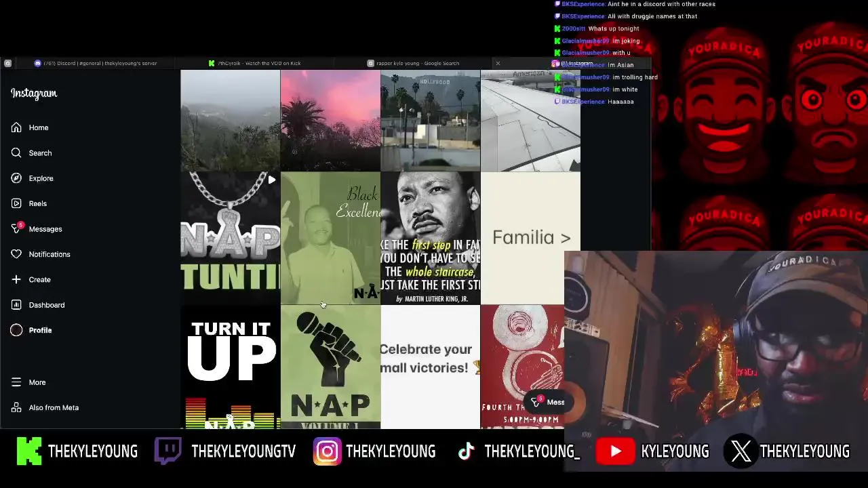The width and height of the screenshot is (868, 488).
Task: Open the foggy hills photo post
Action: tap(230, 121)
